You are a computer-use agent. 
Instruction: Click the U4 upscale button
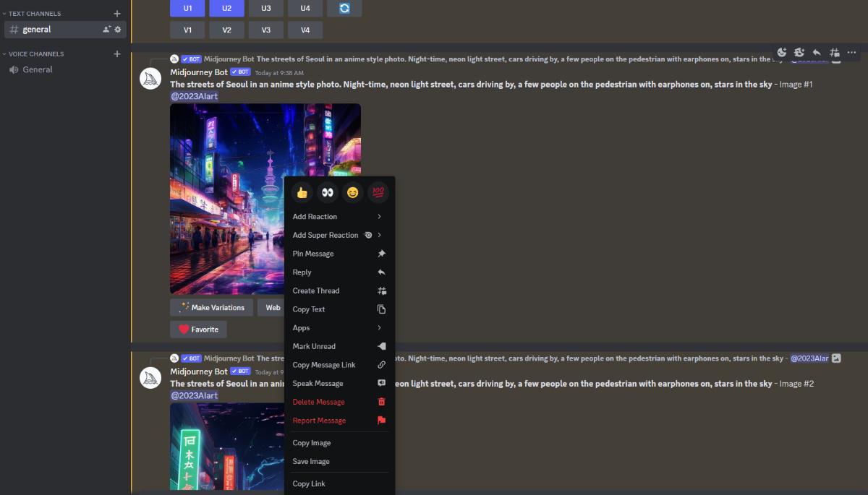[x=305, y=8]
